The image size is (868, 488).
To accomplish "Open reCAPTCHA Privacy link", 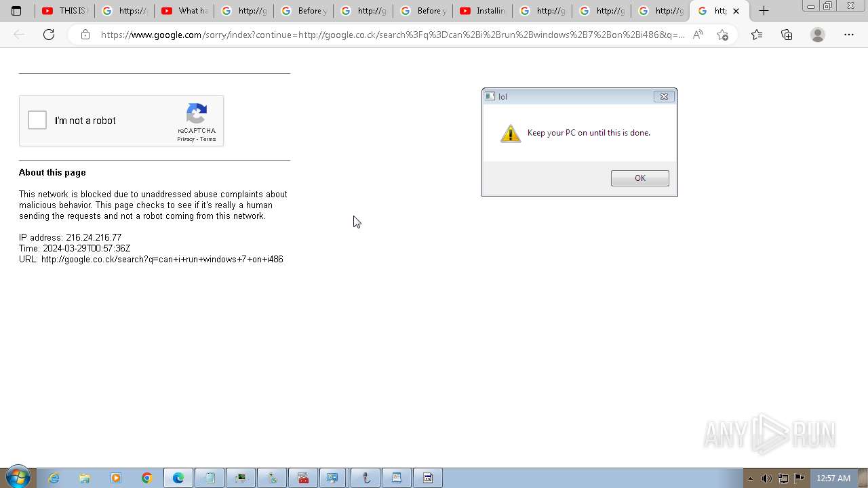I will click(186, 139).
